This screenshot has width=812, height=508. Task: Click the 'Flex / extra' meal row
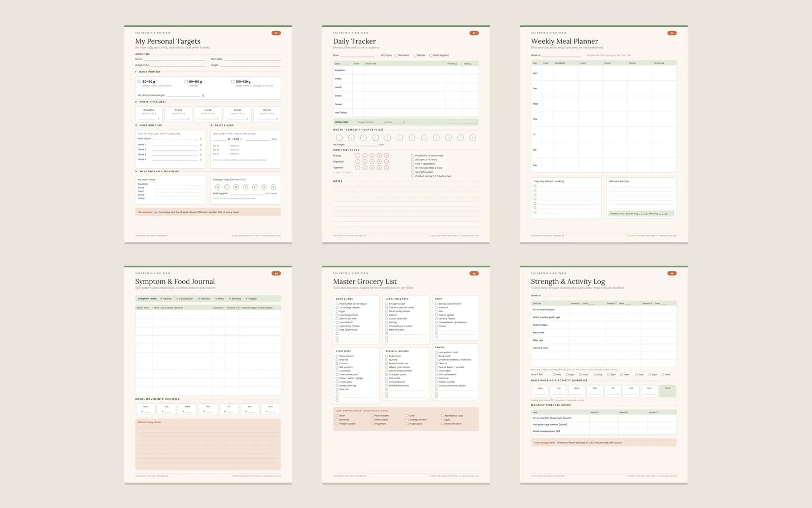tap(406, 113)
